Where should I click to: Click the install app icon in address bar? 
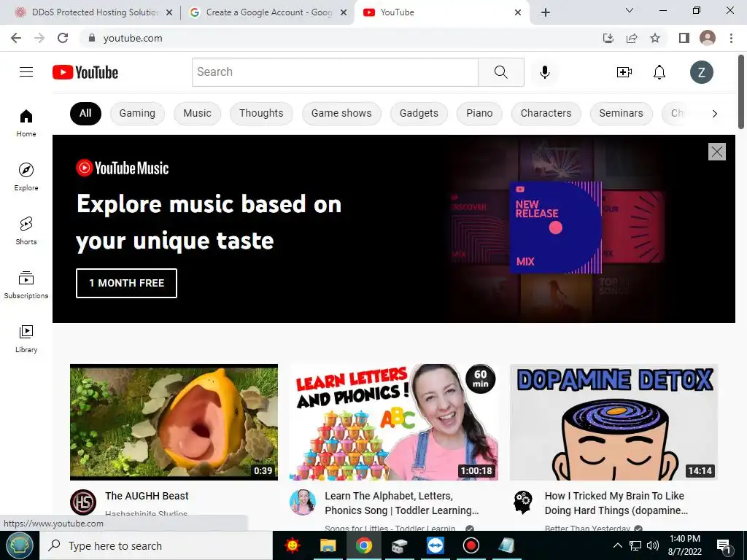tap(608, 38)
